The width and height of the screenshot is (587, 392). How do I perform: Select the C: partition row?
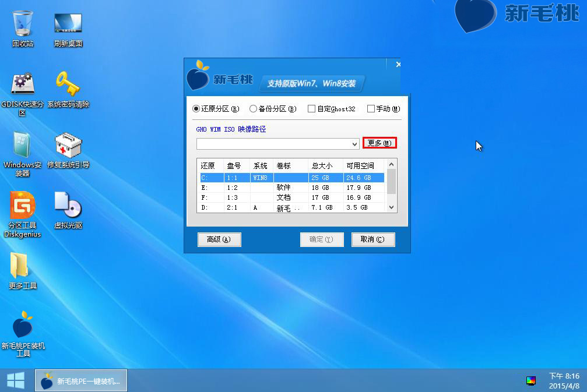coord(292,178)
